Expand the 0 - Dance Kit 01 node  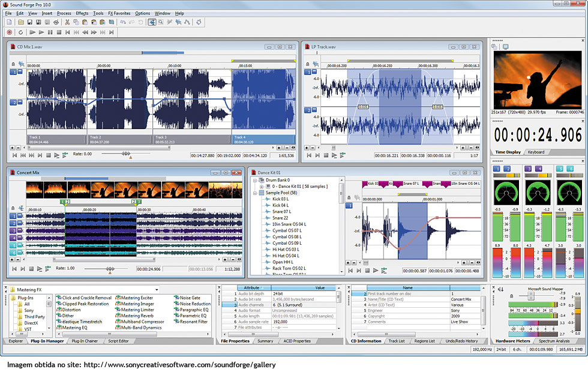tap(262, 187)
